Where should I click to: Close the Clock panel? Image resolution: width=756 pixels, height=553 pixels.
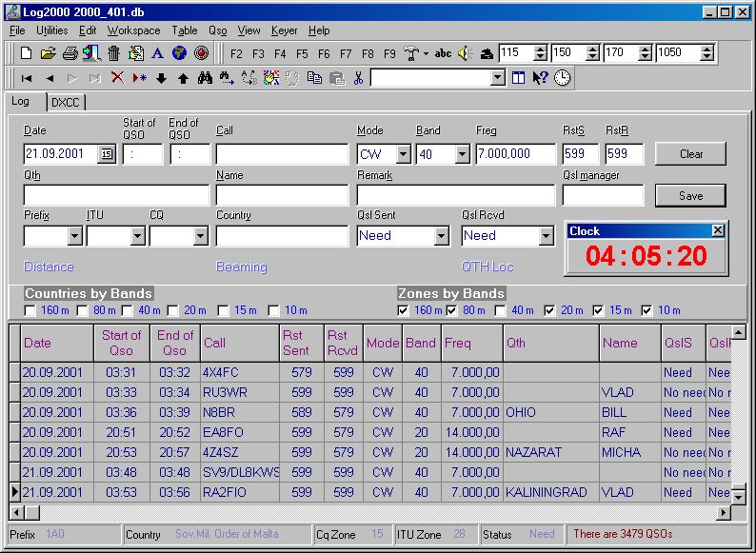pos(718,230)
